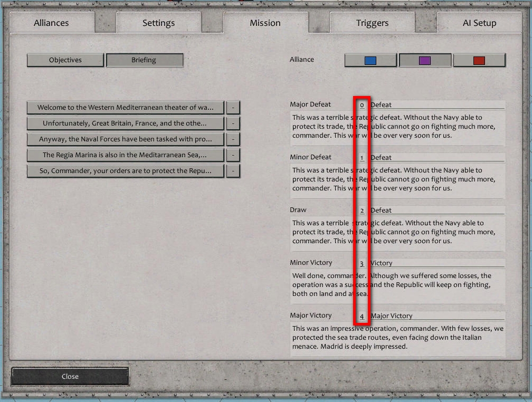Select the Triggers tab
532x402 pixels.
(372, 23)
